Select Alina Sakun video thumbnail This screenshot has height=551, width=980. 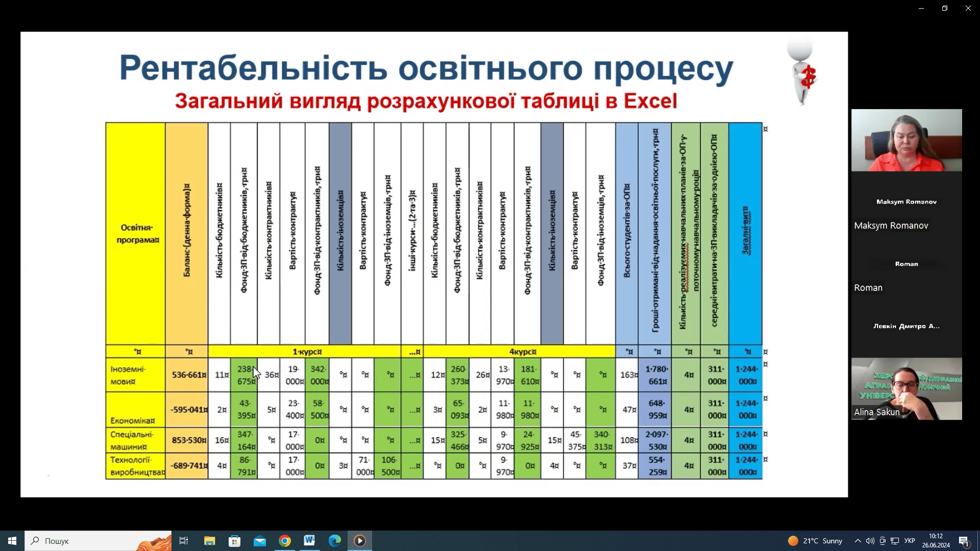pos(906,389)
